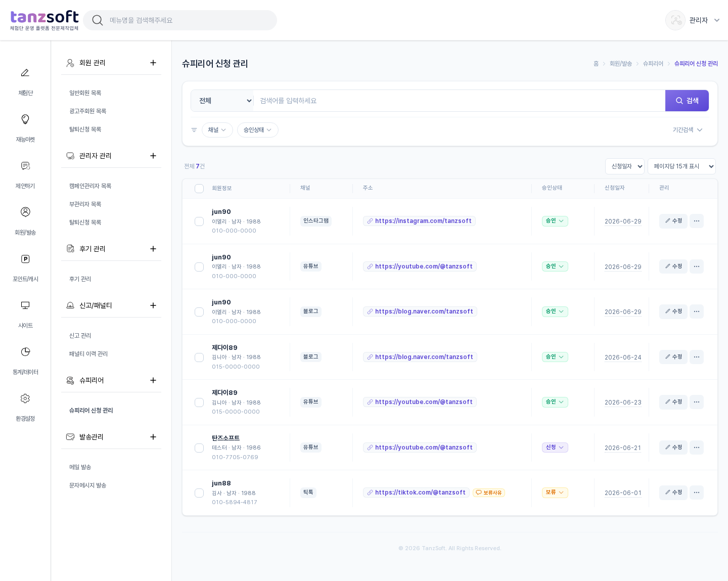Focus the 검색어를 입력하세요 search field
Viewport: 728px width, 581px height.
click(x=459, y=101)
